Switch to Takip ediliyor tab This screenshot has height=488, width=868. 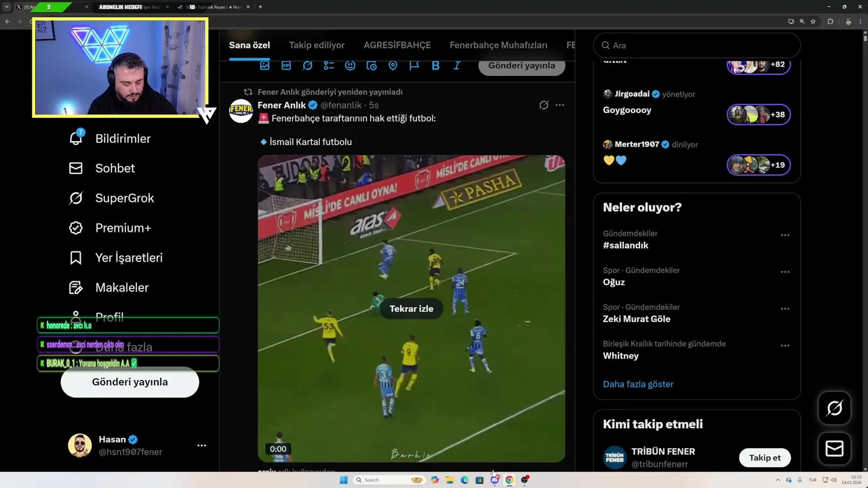[317, 45]
